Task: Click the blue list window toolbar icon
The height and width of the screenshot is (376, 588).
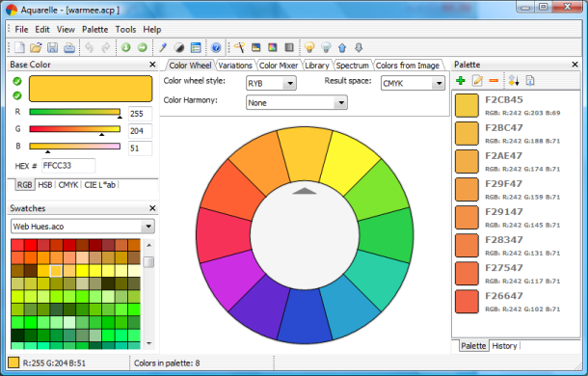Action: click(x=196, y=47)
